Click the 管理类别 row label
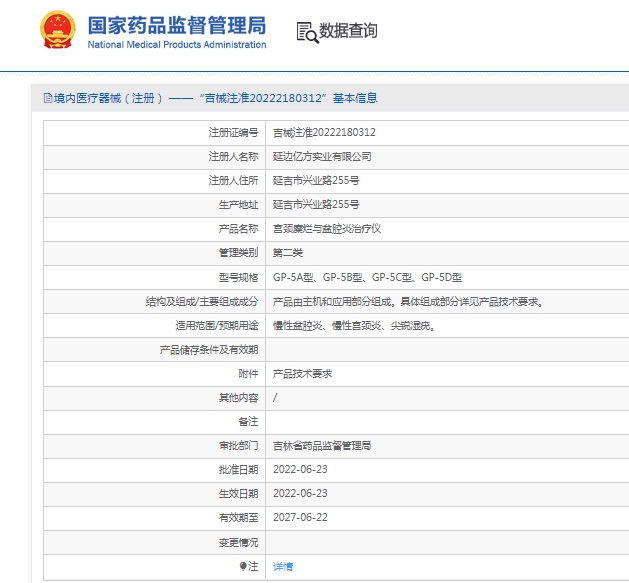The height and width of the screenshot is (583, 629). [238, 253]
